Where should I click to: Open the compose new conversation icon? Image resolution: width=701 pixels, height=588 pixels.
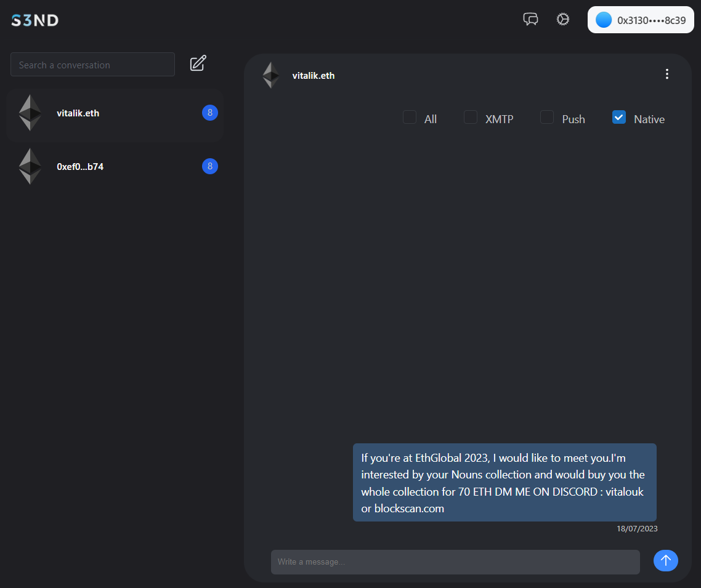197,63
